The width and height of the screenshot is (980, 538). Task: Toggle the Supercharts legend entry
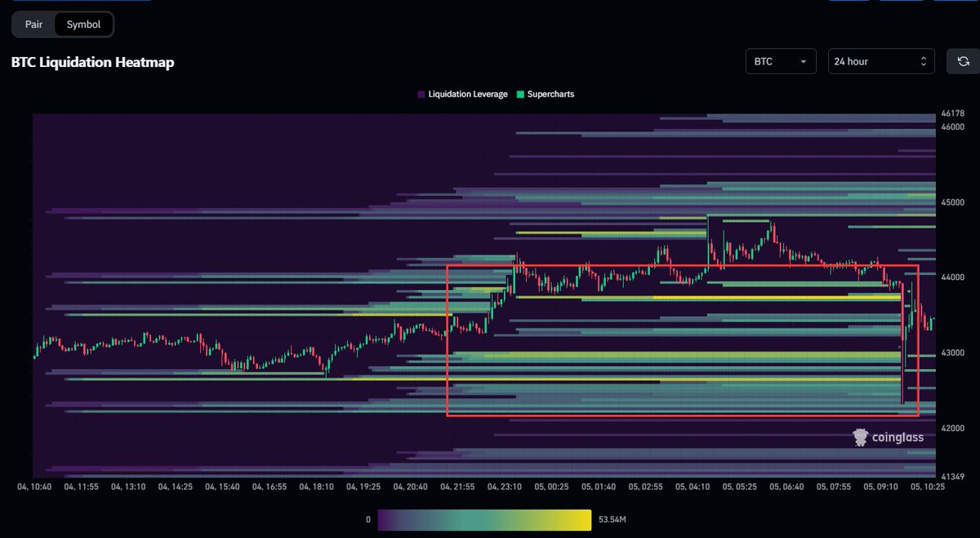pyautogui.click(x=551, y=94)
